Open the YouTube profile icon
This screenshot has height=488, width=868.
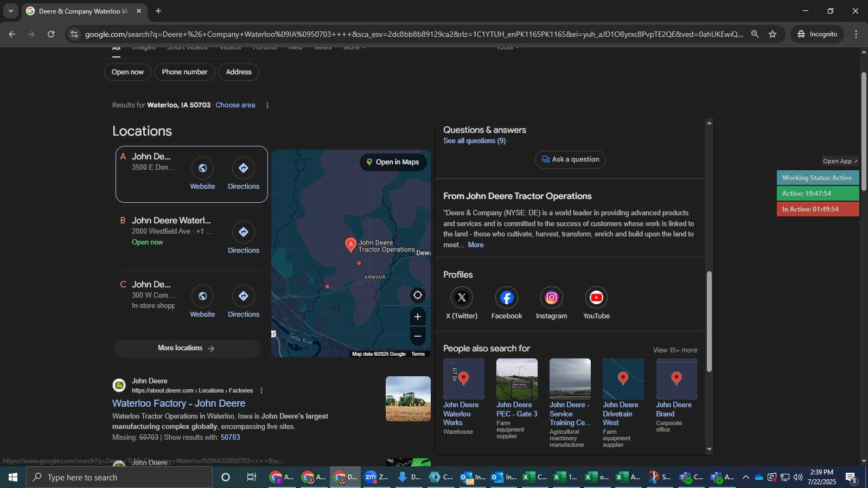tap(596, 297)
